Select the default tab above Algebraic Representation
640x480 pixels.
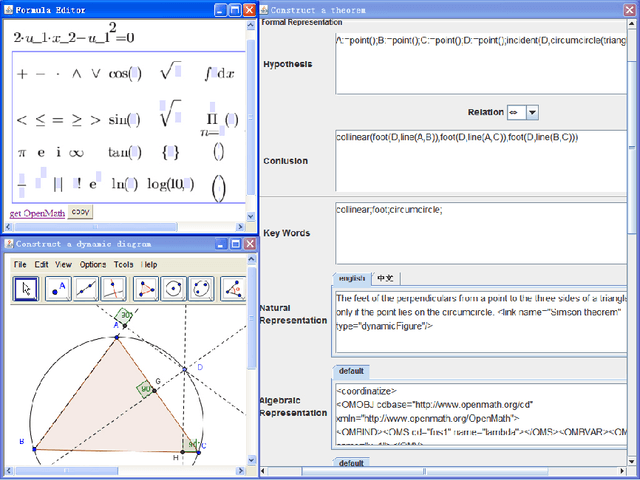[x=351, y=370]
